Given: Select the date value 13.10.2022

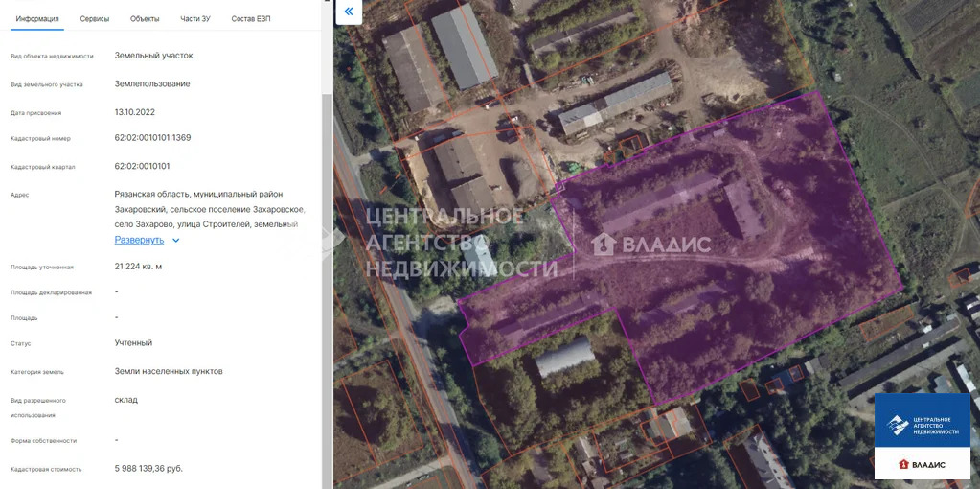Looking at the screenshot, I should [134, 112].
